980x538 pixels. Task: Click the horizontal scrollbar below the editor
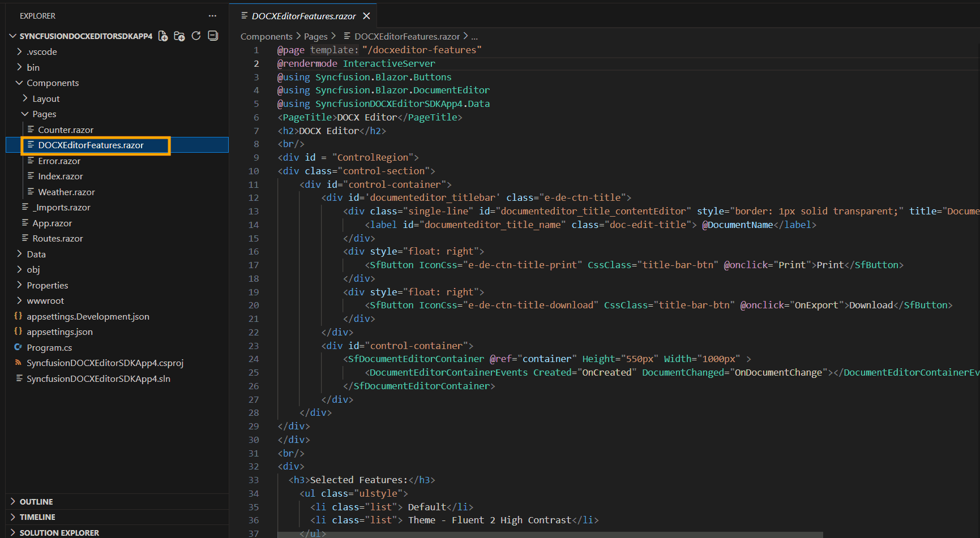click(x=549, y=535)
